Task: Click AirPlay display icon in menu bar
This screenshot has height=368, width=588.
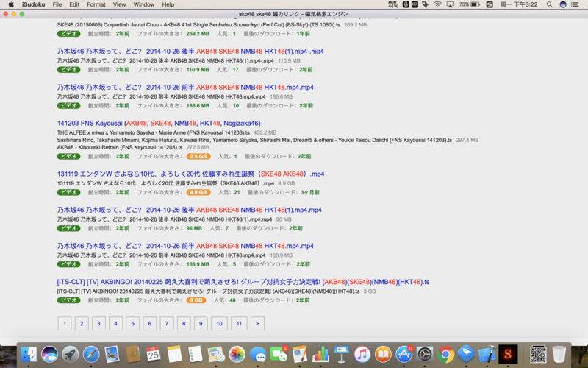Action: [x=451, y=4]
